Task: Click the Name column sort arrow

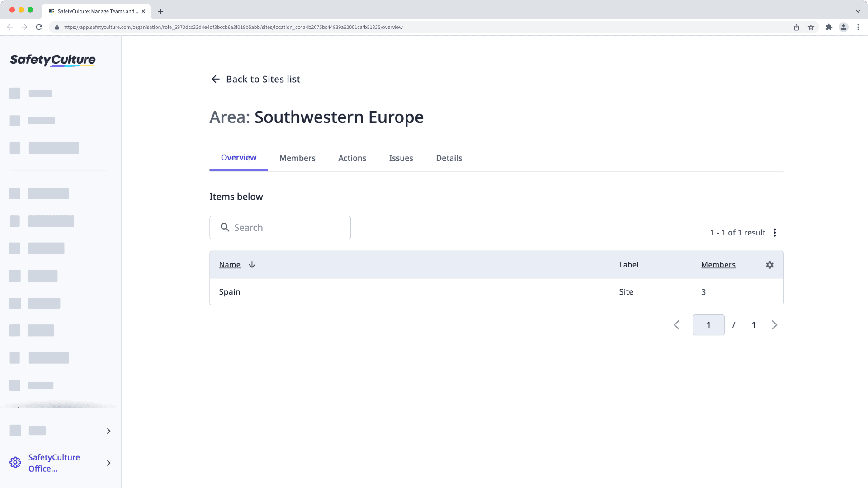Action: tap(252, 265)
